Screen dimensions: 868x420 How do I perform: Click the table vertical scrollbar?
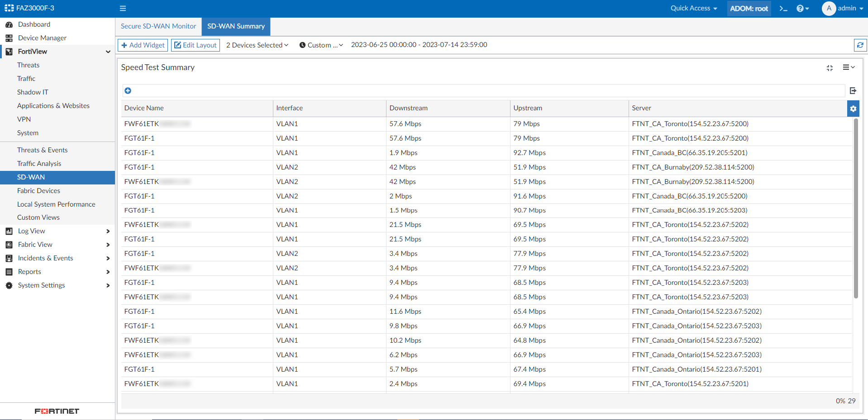855,208
